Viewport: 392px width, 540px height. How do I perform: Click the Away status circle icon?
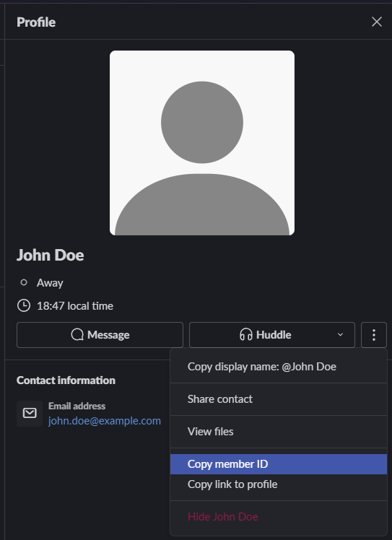point(24,282)
